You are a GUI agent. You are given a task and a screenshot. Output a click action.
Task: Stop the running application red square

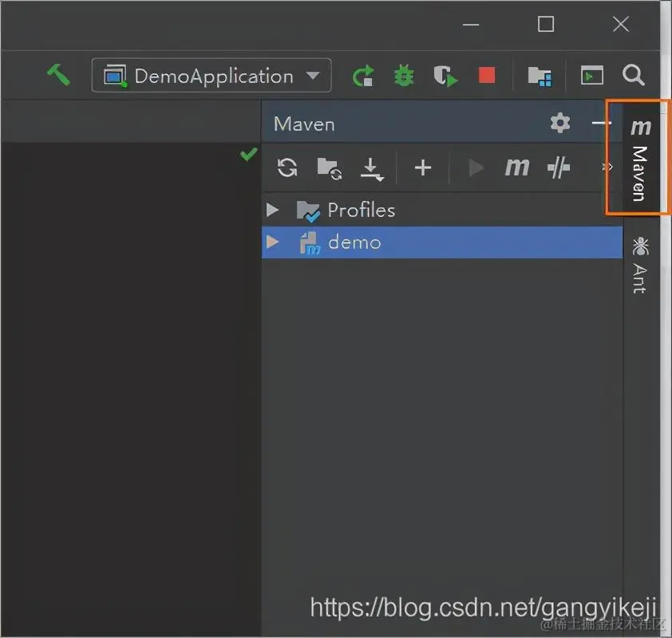(x=487, y=75)
